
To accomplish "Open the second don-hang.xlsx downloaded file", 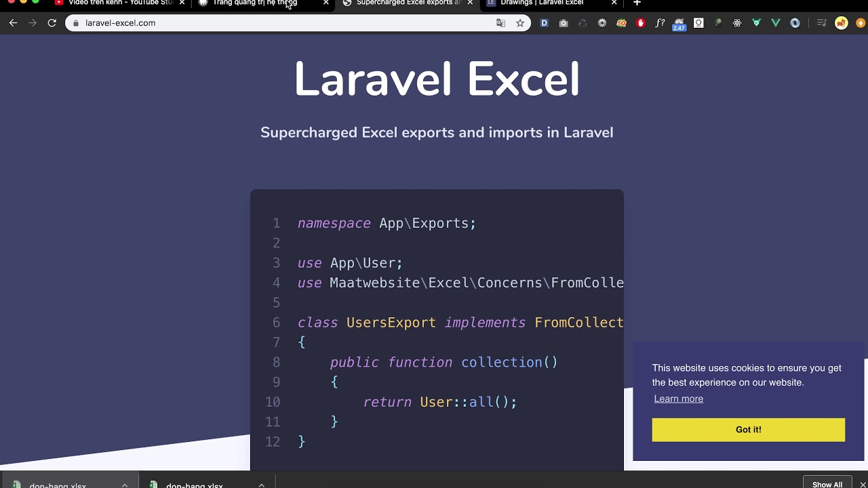I will pyautogui.click(x=195, y=485).
